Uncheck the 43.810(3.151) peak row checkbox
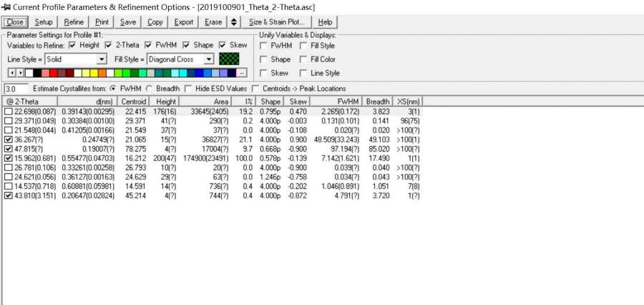644x305 pixels. 9,196
